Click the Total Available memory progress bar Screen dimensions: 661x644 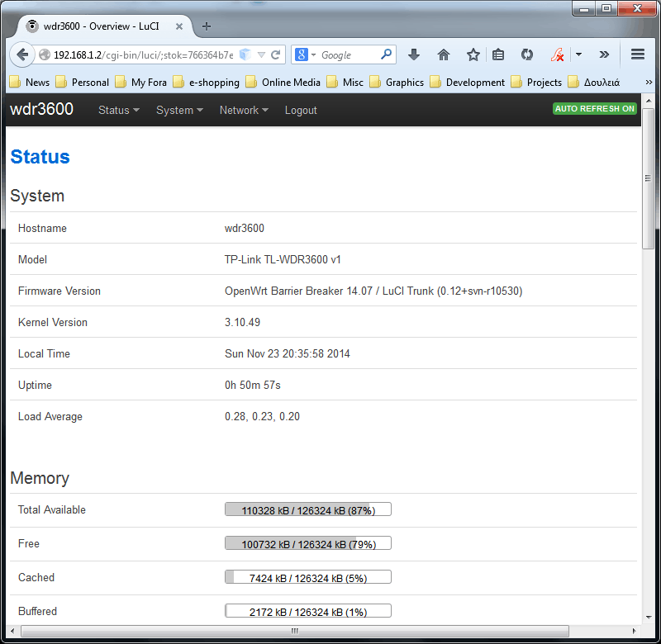pos(307,509)
